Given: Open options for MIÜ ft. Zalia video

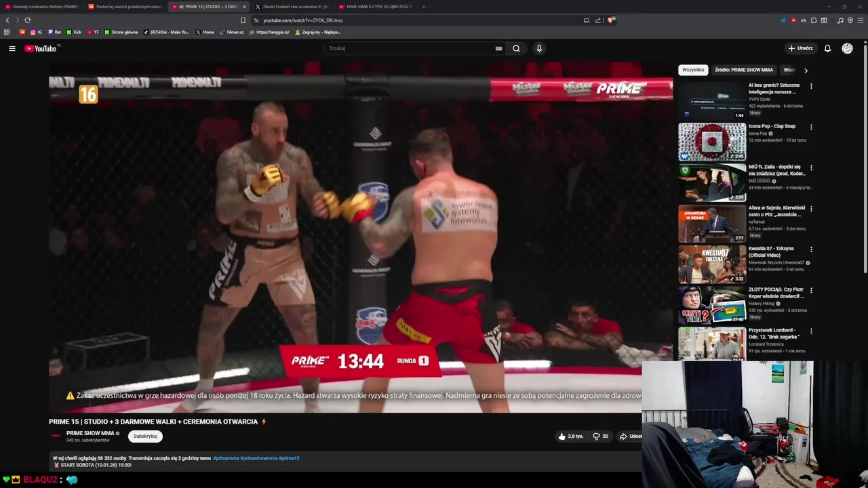Looking at the screenshot, I should [x=811, y=167].
